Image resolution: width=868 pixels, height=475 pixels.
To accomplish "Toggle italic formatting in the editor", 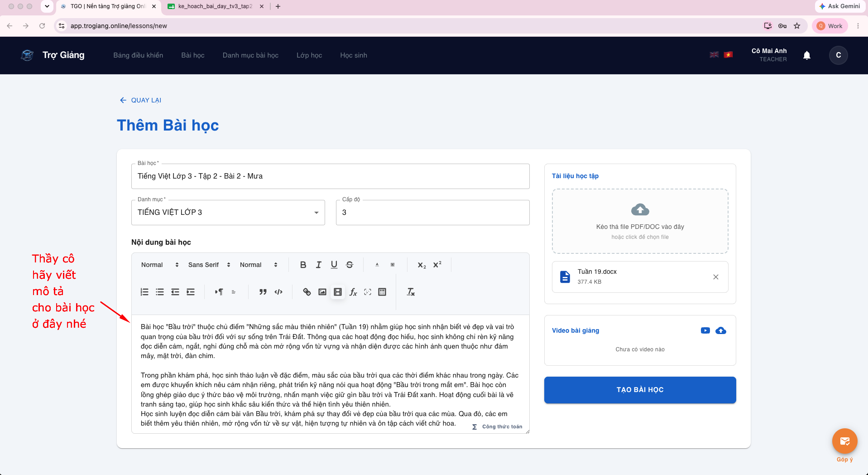I will [x=319, y=265].
